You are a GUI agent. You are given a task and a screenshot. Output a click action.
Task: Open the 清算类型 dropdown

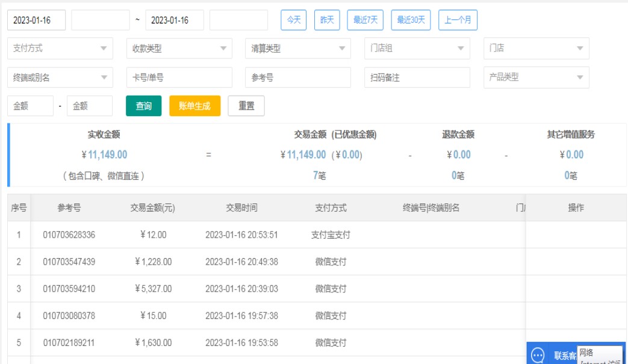tap(297, 49)
